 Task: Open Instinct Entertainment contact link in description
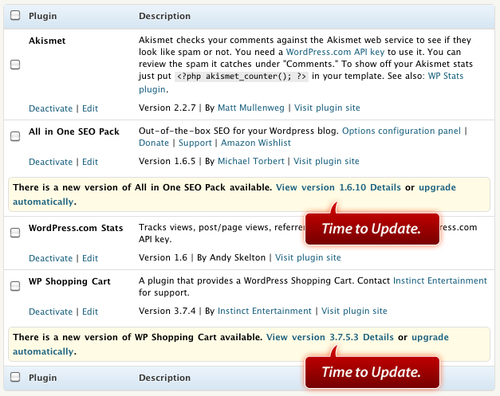click(440, 281)
